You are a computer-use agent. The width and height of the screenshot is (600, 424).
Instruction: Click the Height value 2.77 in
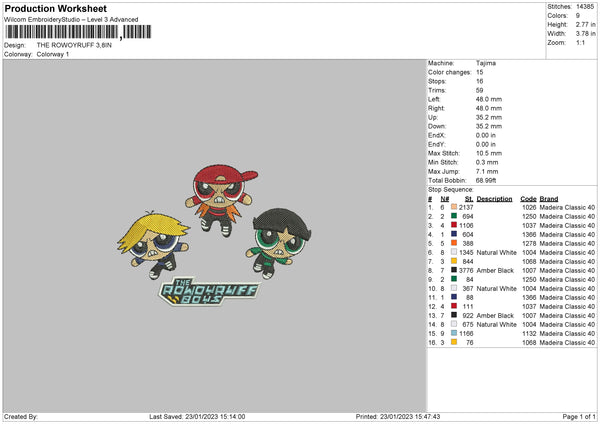click(x=585, y=24)
